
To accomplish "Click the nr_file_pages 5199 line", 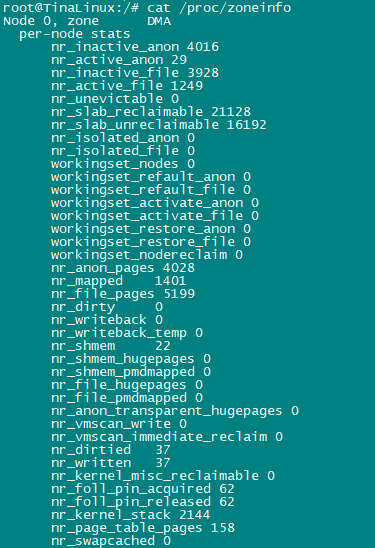I will pyautogui.click(x=123, y=294).
